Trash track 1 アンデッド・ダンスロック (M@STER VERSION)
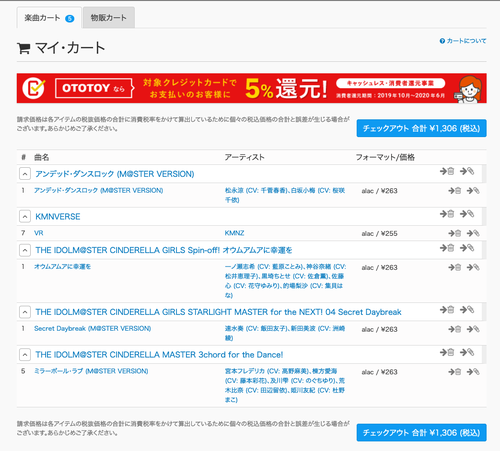Viewport: 500px width, 451px height. (x=455, y=190)
